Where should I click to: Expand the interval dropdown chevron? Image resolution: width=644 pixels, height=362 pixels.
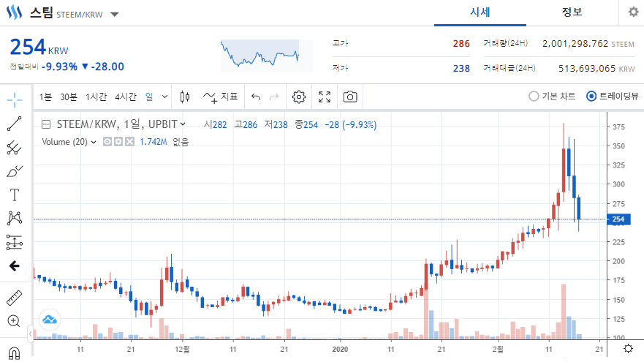pyautogui.click(x=164, y=97)
